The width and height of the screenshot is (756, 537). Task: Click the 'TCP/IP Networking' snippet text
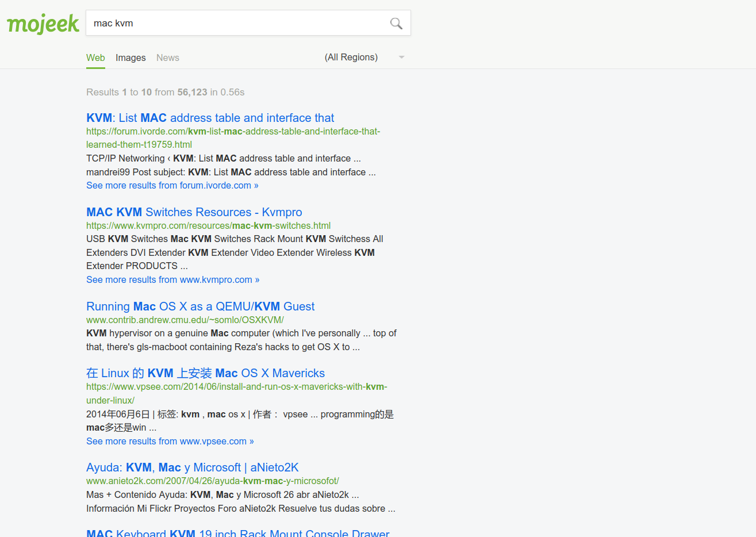tap(231, 165)
